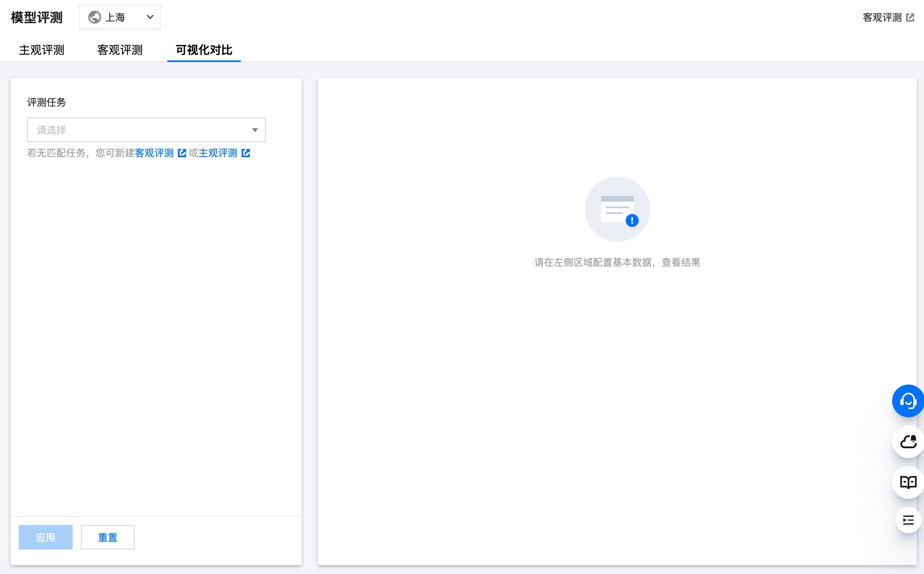Click external link icon after blue 客观评测 link
The height and width of the screenshot is (574, 924).
(x=182, y=153)
